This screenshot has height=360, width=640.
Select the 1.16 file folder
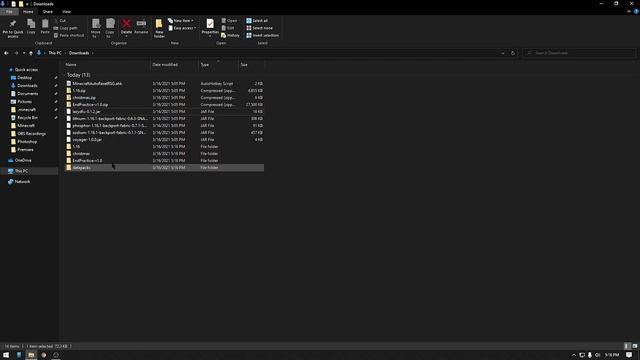164,147
